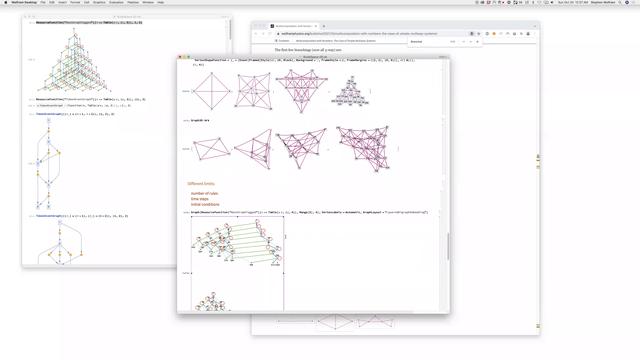
Task: Click the browser address bar URL
Action: [x=359, y=34]
